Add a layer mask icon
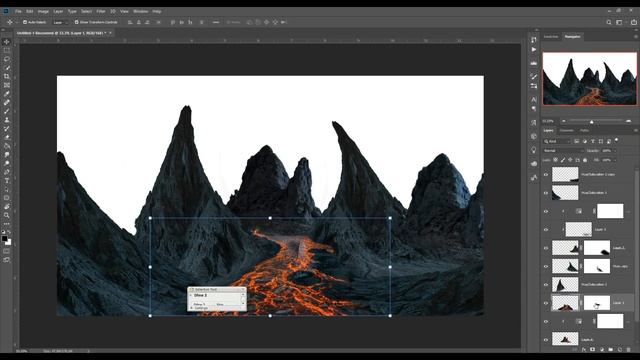Image resolution: width=640 pixels, height=360 pixels. [593, 350]
